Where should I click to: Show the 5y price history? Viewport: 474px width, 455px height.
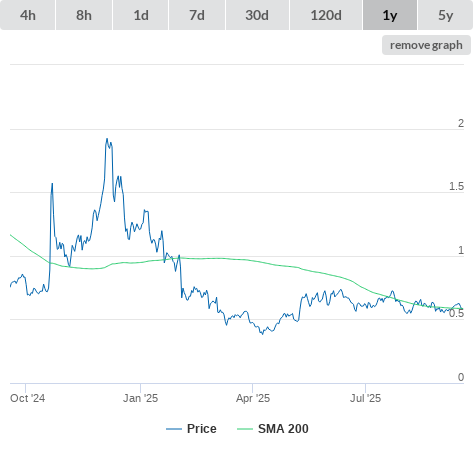click(x=446, y=15)
